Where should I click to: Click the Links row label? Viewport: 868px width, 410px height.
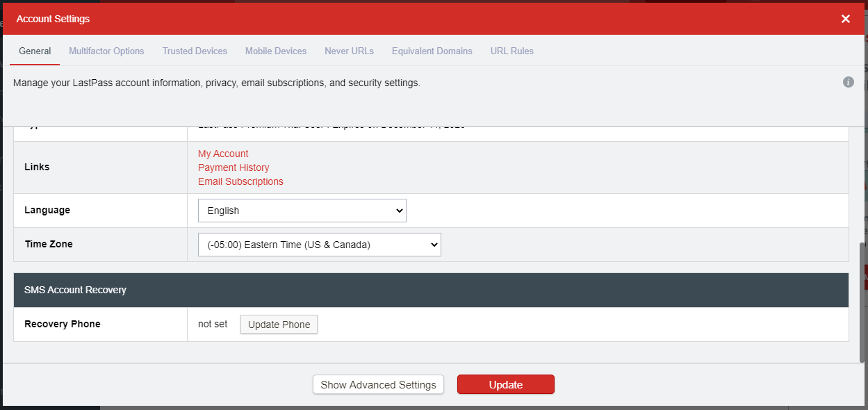[37, 167]
